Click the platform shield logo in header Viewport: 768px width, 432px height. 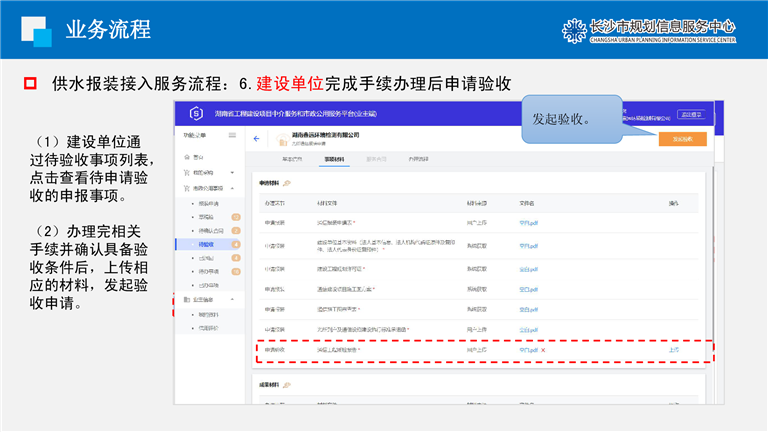(x=196, y=113)
